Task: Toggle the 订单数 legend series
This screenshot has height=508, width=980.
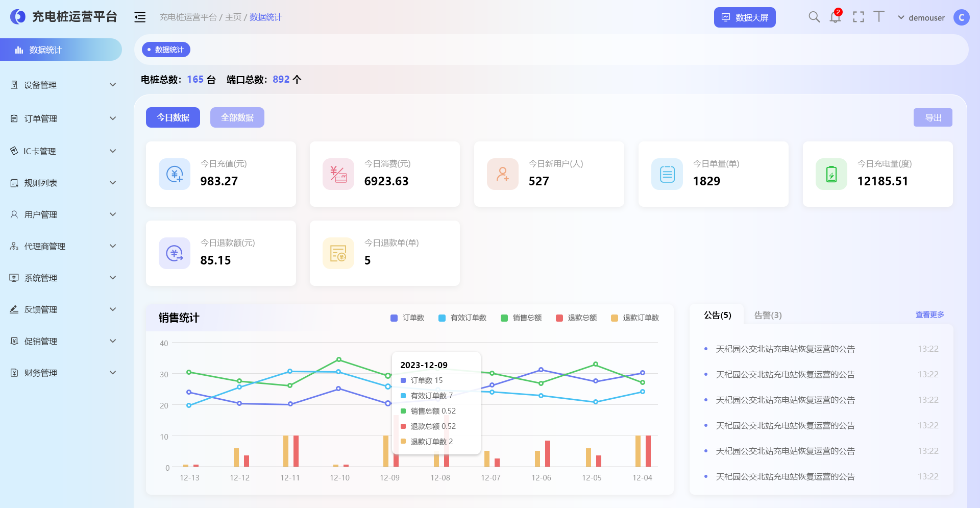Action: pos(407,318)
